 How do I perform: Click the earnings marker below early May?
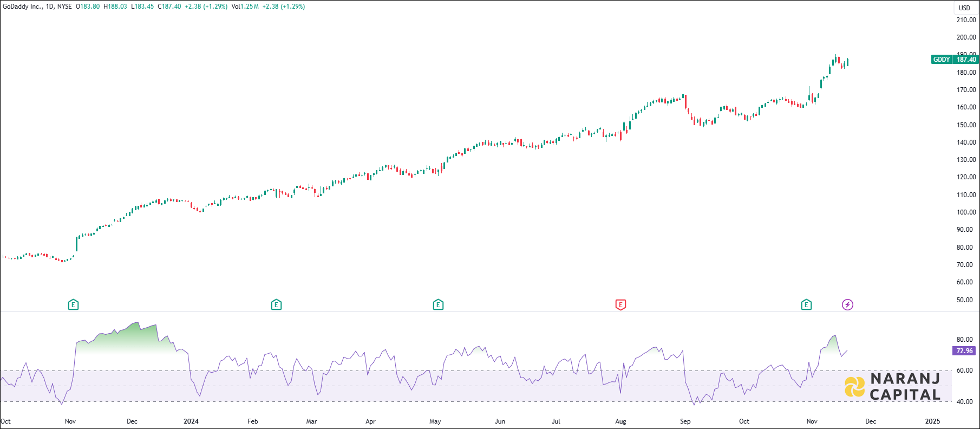[x=438, y=305]
